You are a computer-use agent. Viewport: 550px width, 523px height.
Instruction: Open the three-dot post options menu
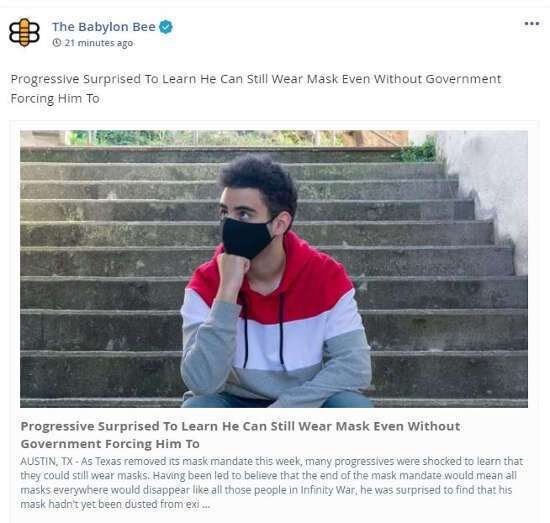[531, 24]
